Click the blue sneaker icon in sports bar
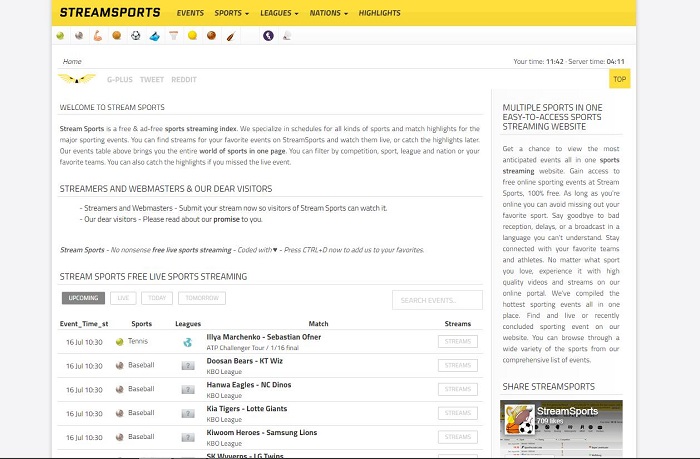 click(154, 36)
